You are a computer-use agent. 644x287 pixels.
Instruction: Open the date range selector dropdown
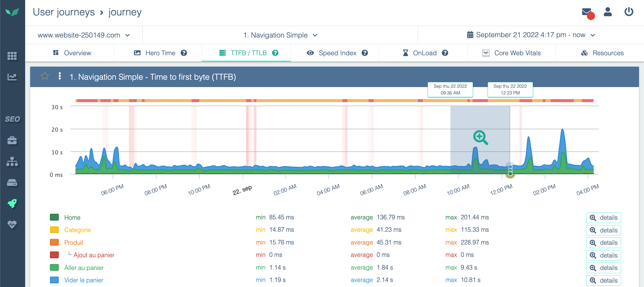click(531, 35)
